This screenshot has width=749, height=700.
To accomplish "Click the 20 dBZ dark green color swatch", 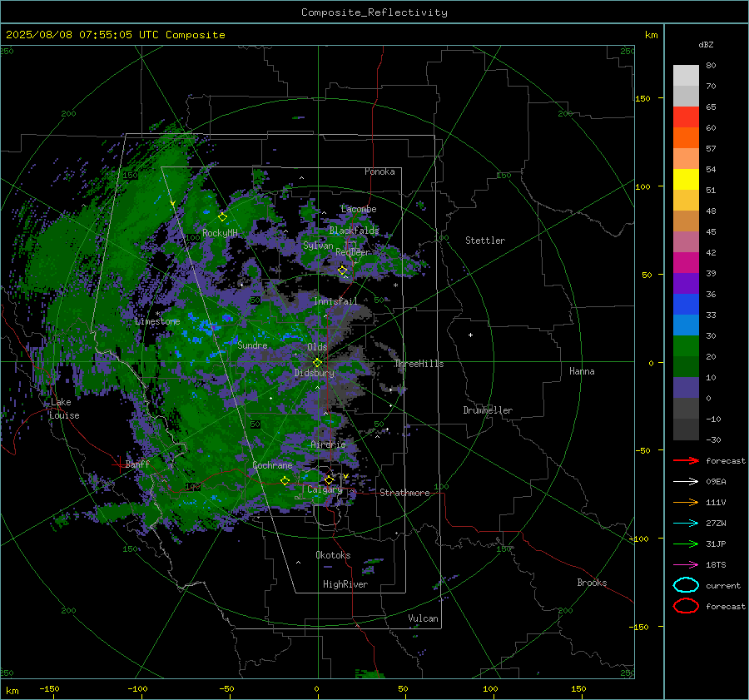I will tap(686, 366).
